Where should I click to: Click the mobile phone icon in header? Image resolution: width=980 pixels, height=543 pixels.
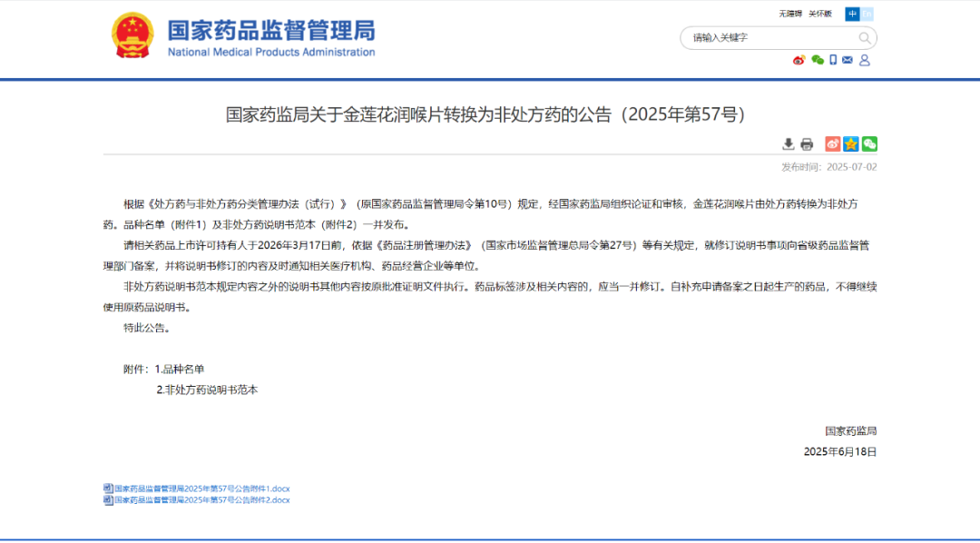[x=833, y=60]
